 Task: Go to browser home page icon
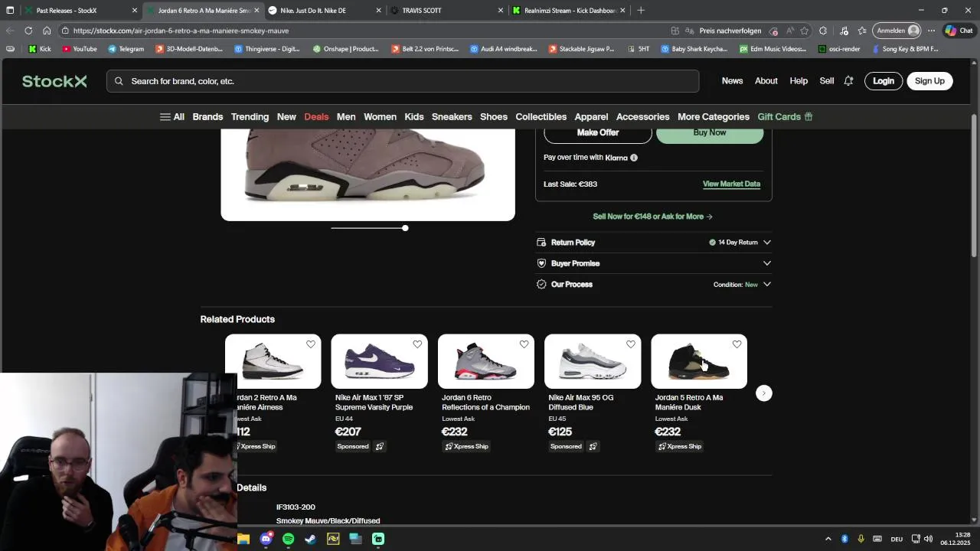47,31
